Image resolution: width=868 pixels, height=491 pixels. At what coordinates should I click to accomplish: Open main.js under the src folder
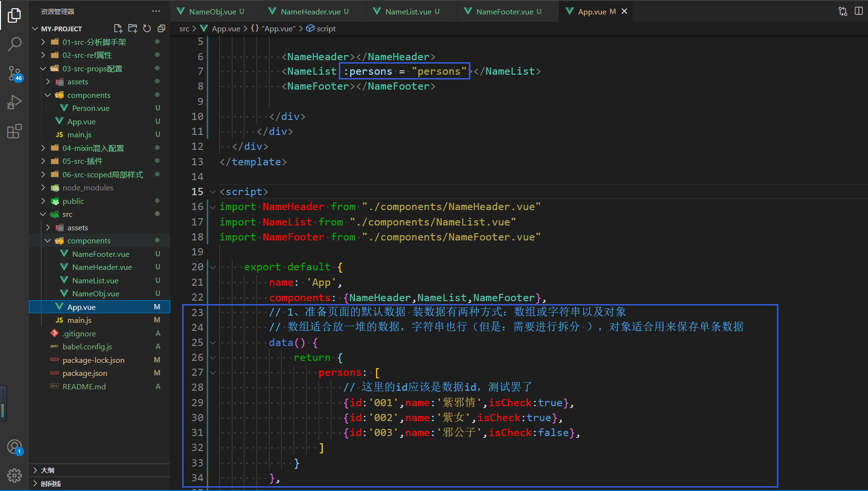(99, 320)
